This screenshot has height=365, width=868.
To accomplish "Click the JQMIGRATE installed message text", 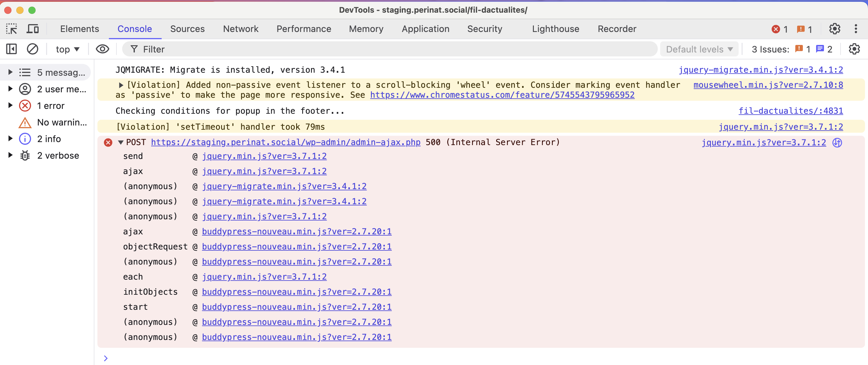I will tap(230, 70).
